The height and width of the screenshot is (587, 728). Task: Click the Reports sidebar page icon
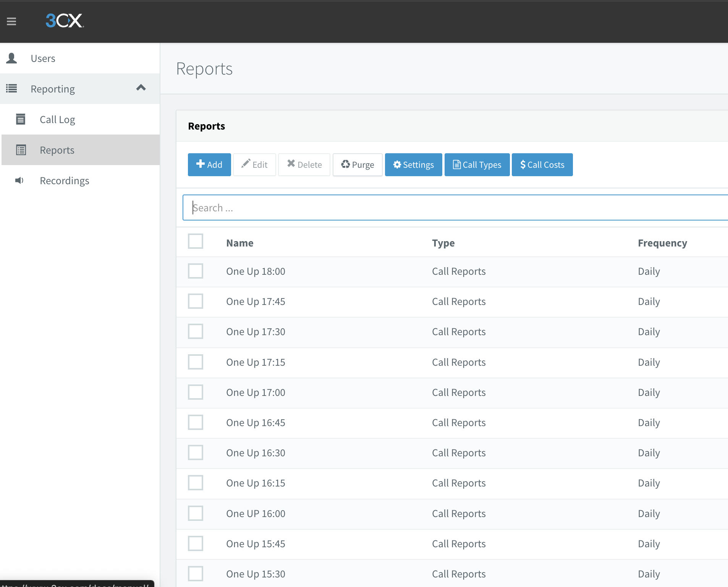click(x=21, y=150)
